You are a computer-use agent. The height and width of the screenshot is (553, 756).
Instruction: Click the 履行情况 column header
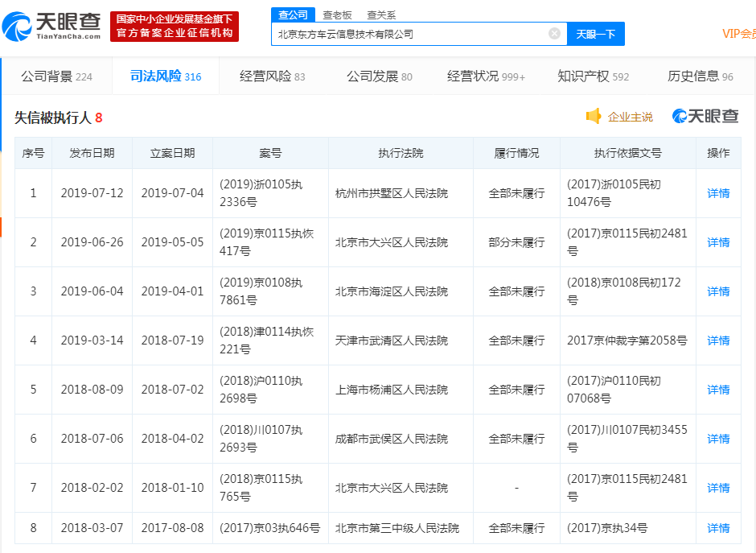(x=516, y=154)
